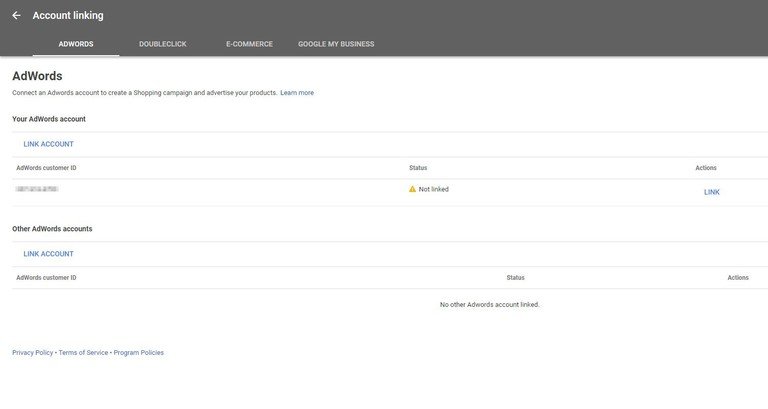Viewport: 768px width, 409px height.
Task: Open the Privacy Policy link
Action: 32,353
